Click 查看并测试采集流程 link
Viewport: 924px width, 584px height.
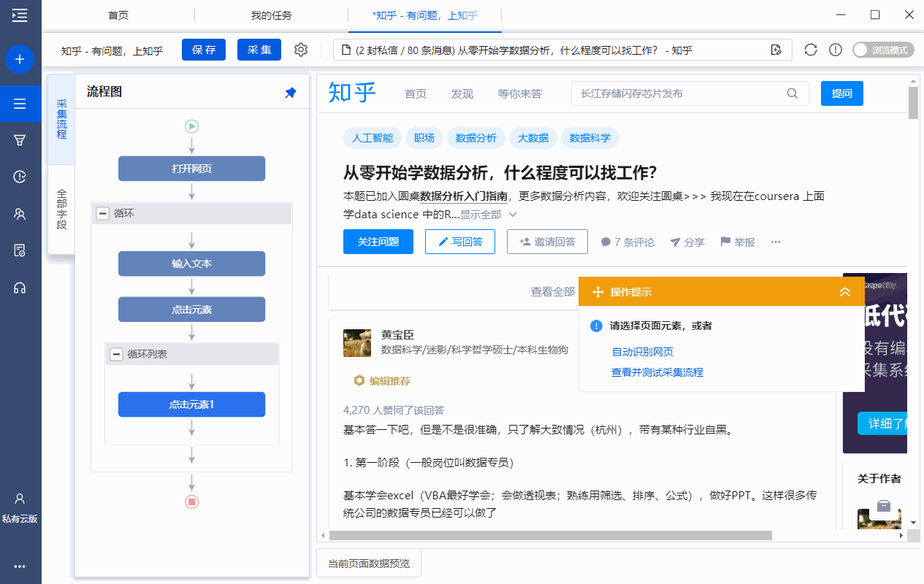click(x=657, y=372)
